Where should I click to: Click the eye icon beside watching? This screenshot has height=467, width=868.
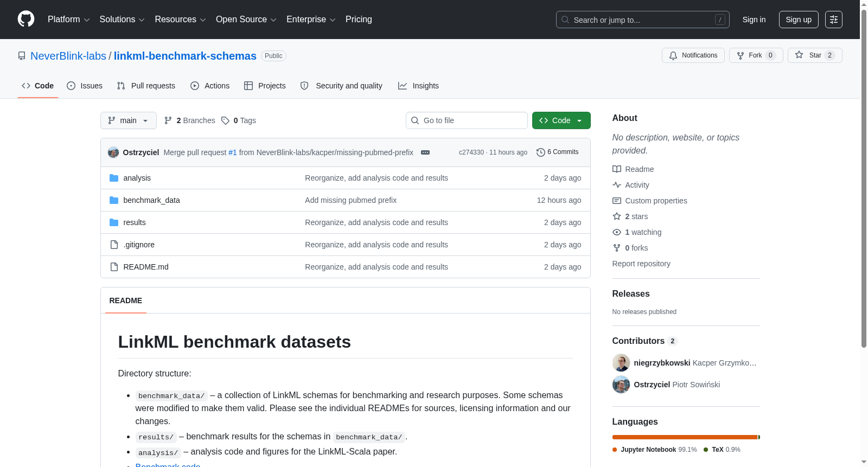point(617,232)
